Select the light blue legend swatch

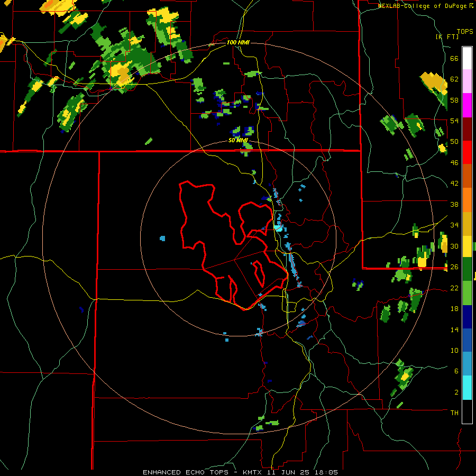tap(467, 364)
